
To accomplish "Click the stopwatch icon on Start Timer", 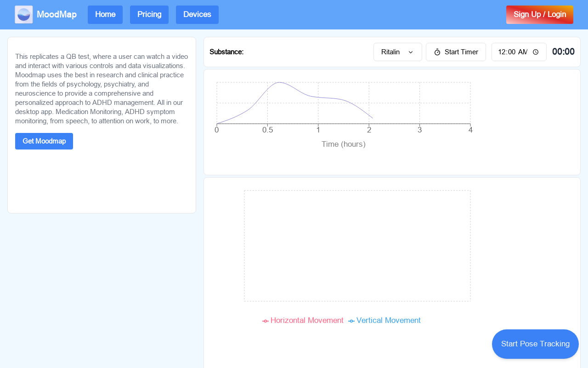I will pos(437,52).
